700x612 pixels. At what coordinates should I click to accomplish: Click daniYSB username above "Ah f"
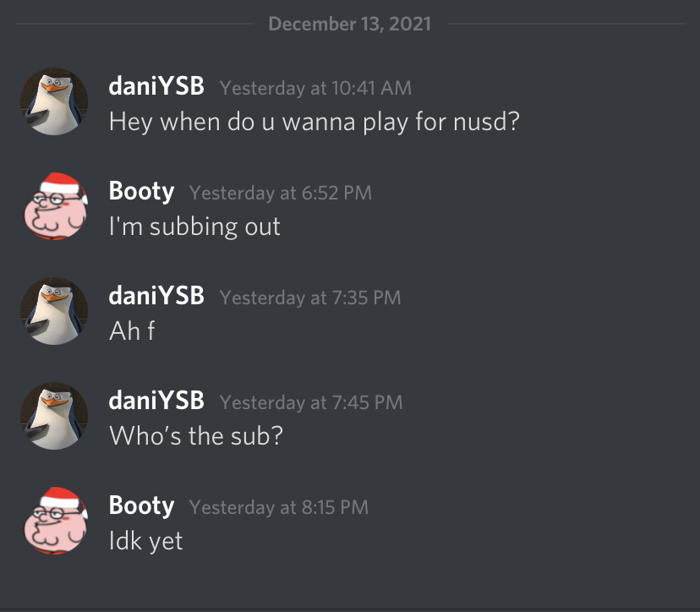pos(156,296)
